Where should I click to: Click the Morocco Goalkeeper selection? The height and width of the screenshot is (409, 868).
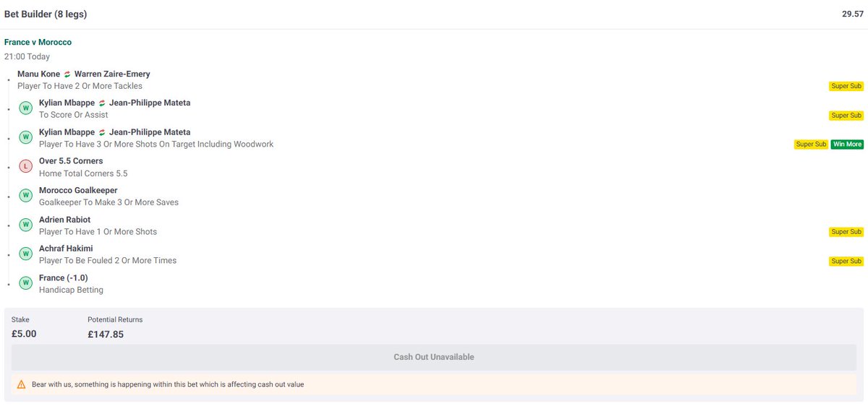pos(78,191)
